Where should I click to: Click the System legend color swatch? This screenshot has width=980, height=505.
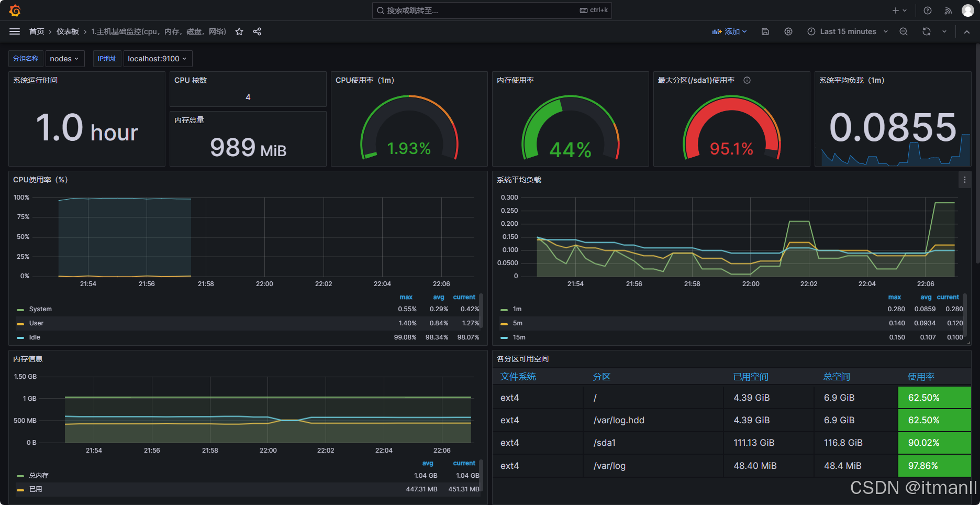click(20, 310)
